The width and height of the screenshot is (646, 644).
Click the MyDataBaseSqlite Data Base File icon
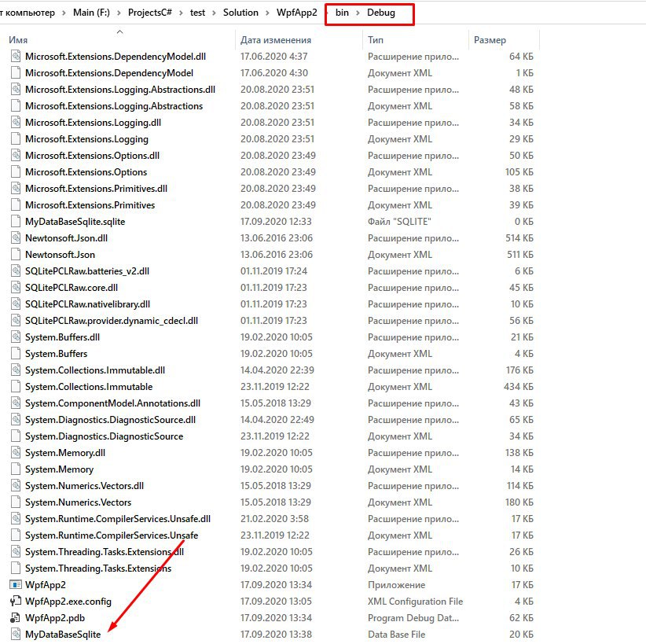coord(16,634)
